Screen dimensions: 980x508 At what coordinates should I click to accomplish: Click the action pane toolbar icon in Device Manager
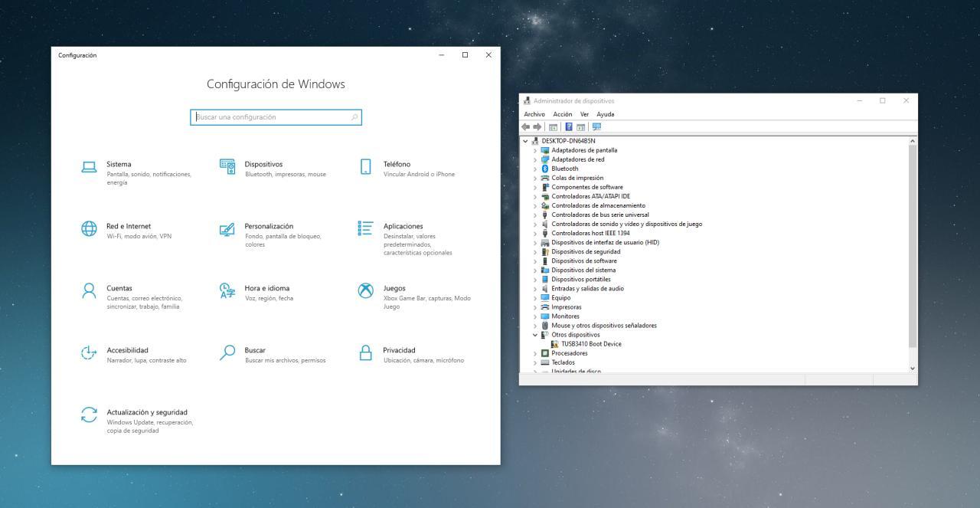[580, 127]
